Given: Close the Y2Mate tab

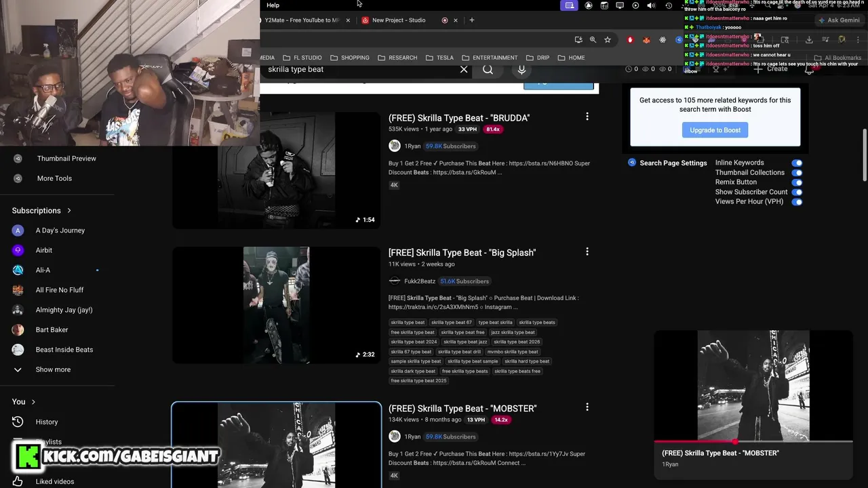Looking at the screenshot, I should [x=349, y=20].
